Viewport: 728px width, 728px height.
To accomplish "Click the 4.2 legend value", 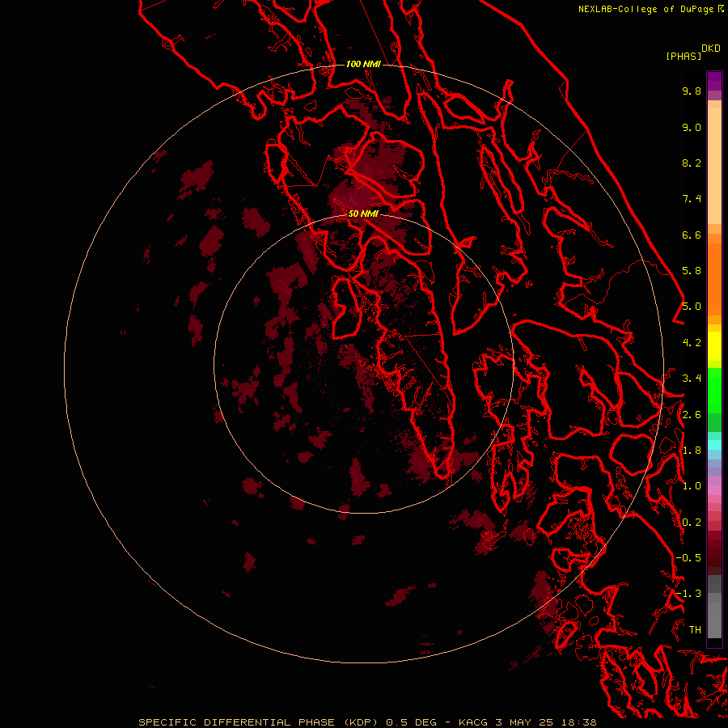I will click(x=692, y=343).
